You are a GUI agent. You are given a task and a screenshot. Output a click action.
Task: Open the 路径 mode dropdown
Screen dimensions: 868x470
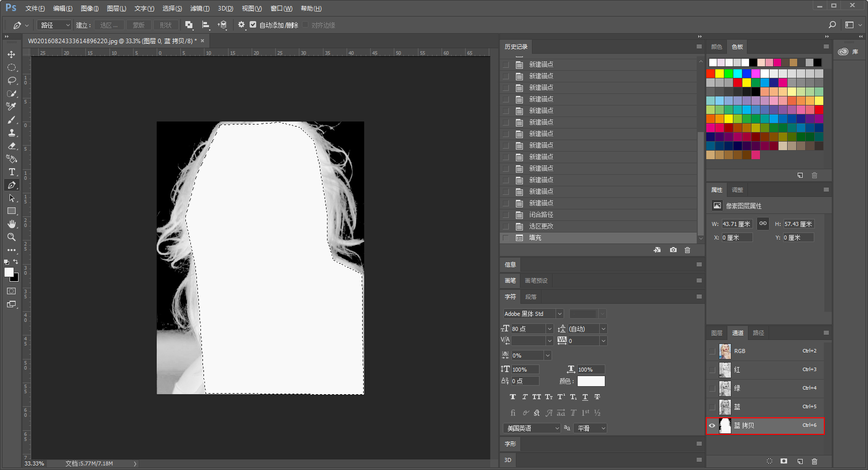[x=55, y=25]
